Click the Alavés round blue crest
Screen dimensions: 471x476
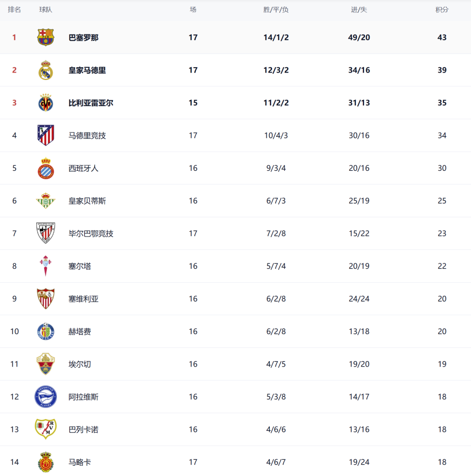click(46, 397)
